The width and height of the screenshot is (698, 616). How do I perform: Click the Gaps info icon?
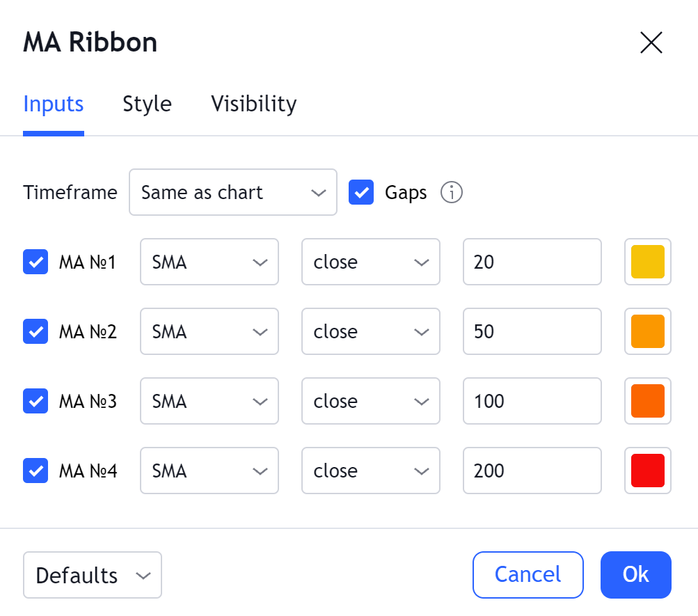[452, 192]
